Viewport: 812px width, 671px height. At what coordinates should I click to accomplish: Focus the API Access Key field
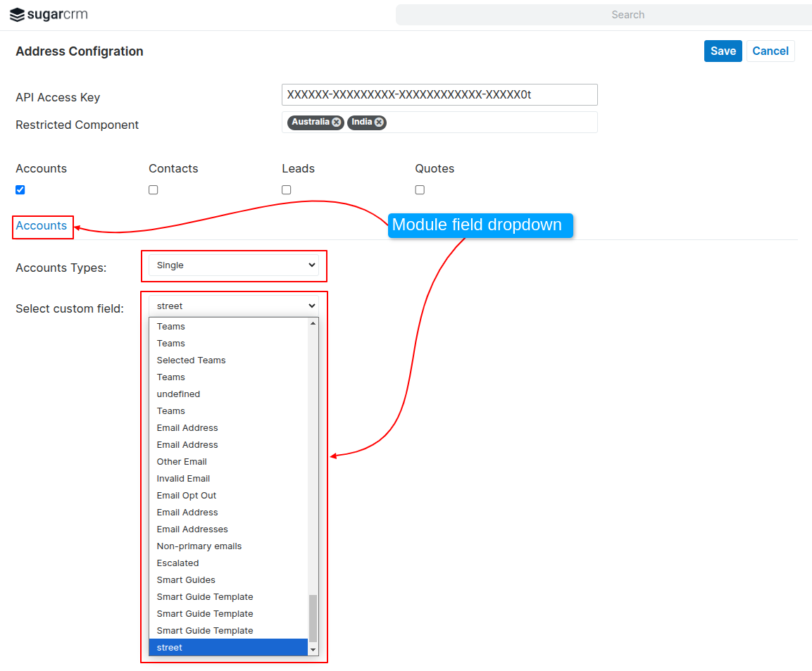coord(439,94)
